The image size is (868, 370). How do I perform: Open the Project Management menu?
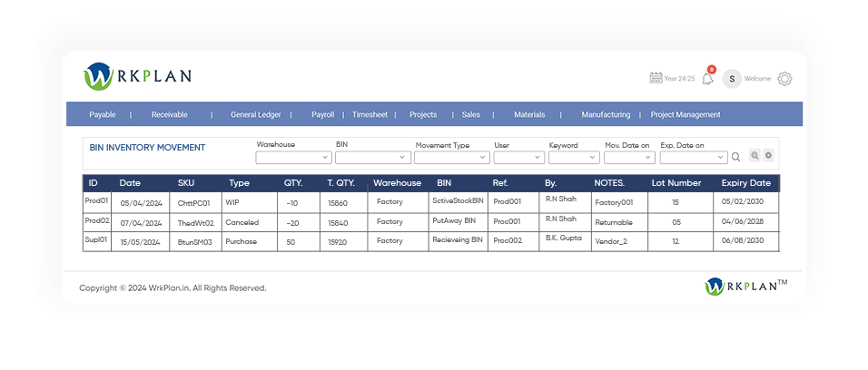click(x=686, y=114)
